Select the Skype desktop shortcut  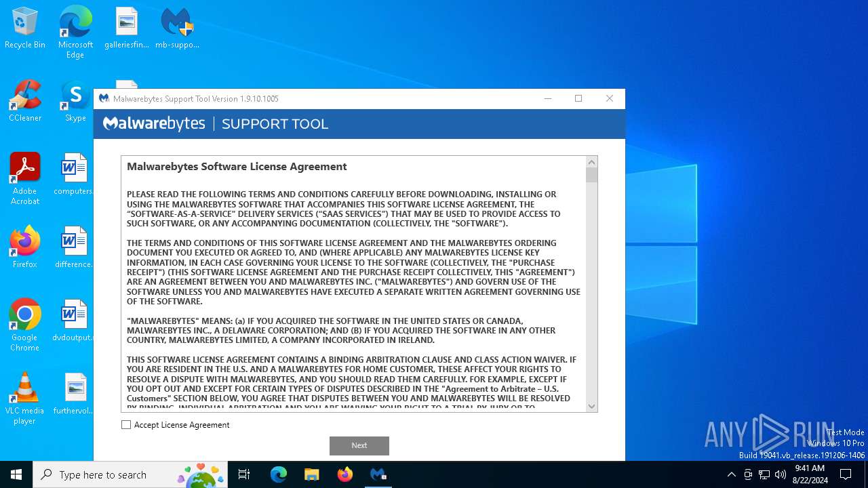[75, 102]
